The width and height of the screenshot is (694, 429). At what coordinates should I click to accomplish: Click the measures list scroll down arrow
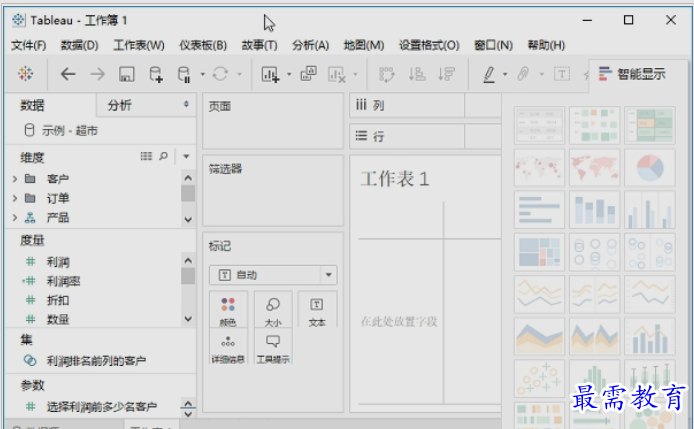pos(188,319)
